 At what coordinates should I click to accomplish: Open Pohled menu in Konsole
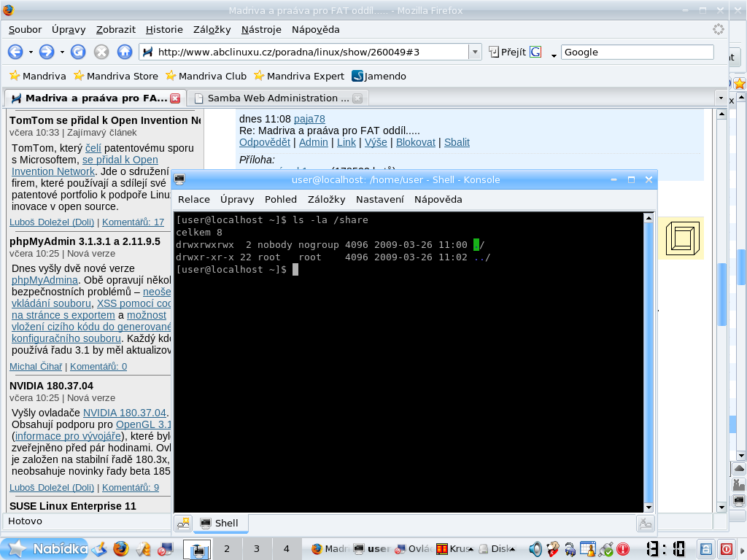[281, 199]
